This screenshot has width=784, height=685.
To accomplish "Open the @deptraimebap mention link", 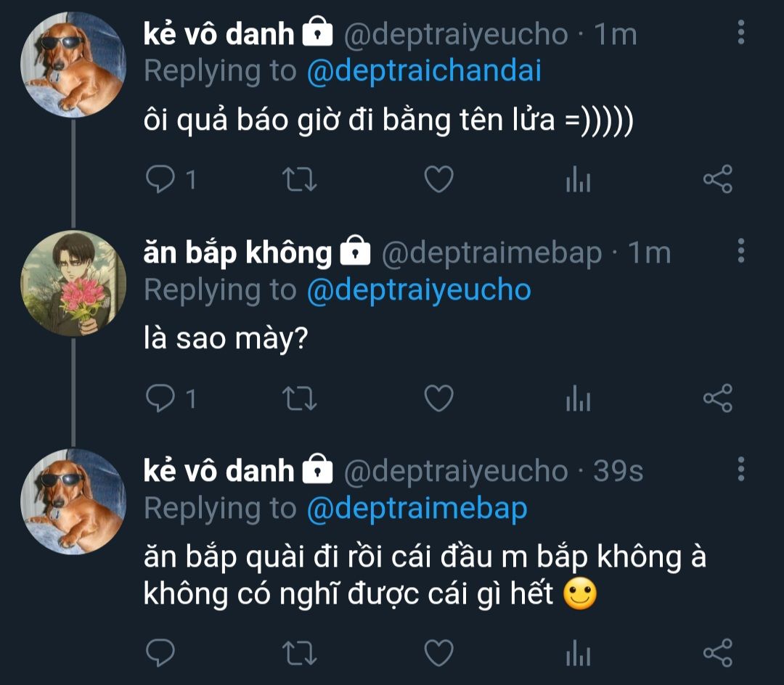I will point(417,509).
